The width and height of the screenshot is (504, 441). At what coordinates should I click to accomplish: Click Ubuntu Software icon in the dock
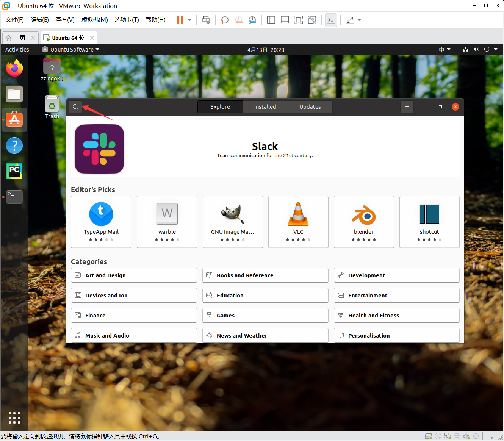tap(14, 120)
